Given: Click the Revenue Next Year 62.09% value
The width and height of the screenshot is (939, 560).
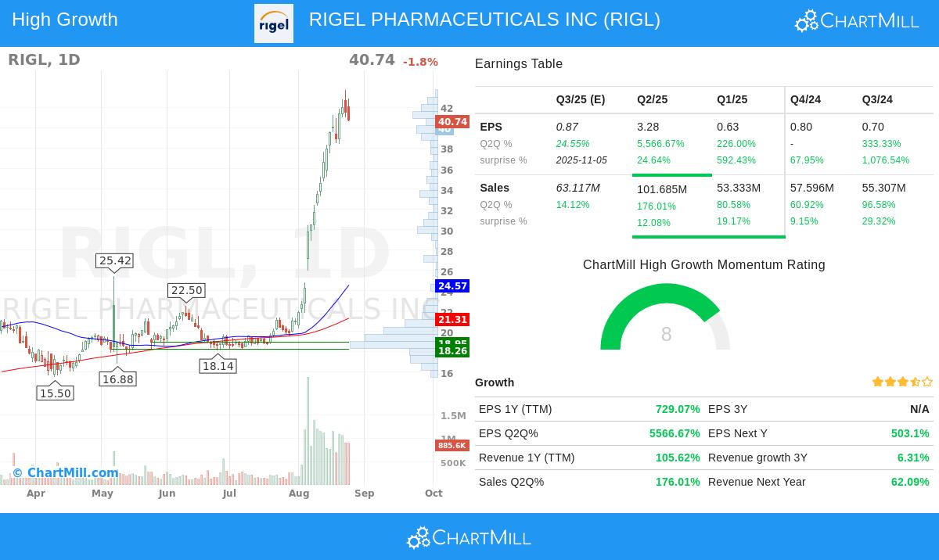Looking at the screenshot, I should click(x=910, y=482).
